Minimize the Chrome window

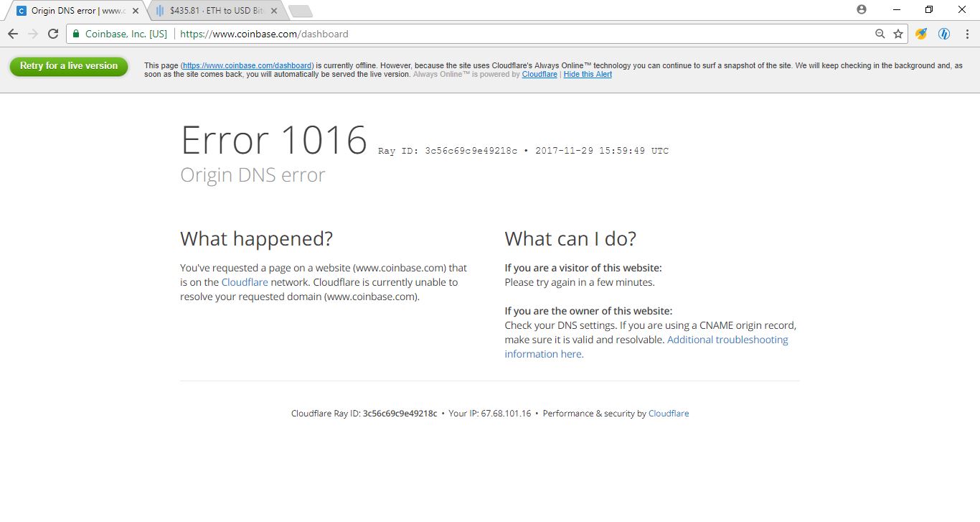(x=897, y=9)
